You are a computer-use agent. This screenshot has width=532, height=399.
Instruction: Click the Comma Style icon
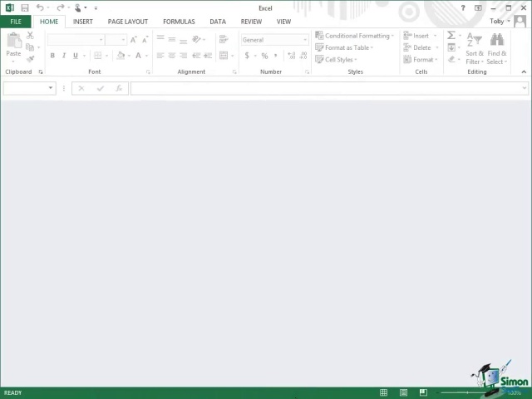(x=276, y=56)
